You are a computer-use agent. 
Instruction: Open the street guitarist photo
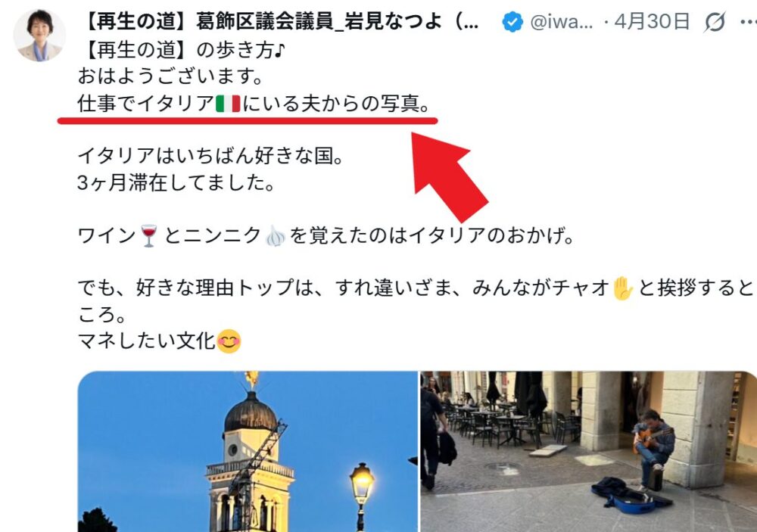click(588, 451)
